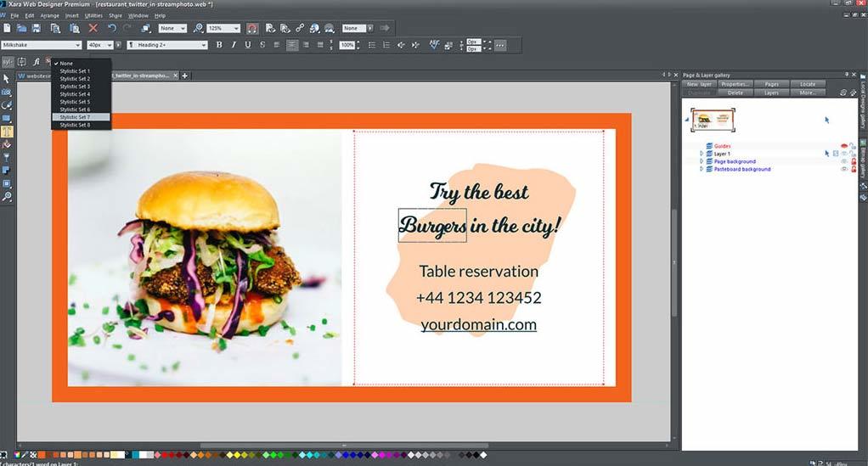Pick the orange swatch on color line
This screenshot has width=868, height=466.
click(42, 456)
